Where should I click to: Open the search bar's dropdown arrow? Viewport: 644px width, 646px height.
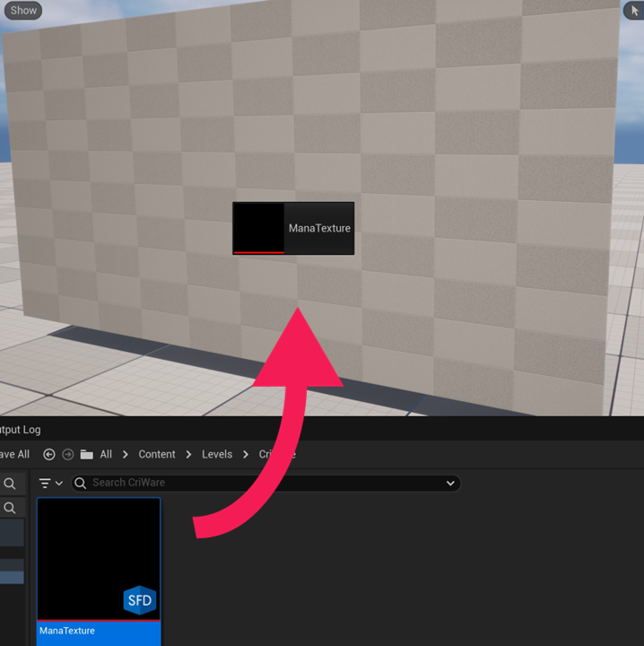[x=450, y=483]
